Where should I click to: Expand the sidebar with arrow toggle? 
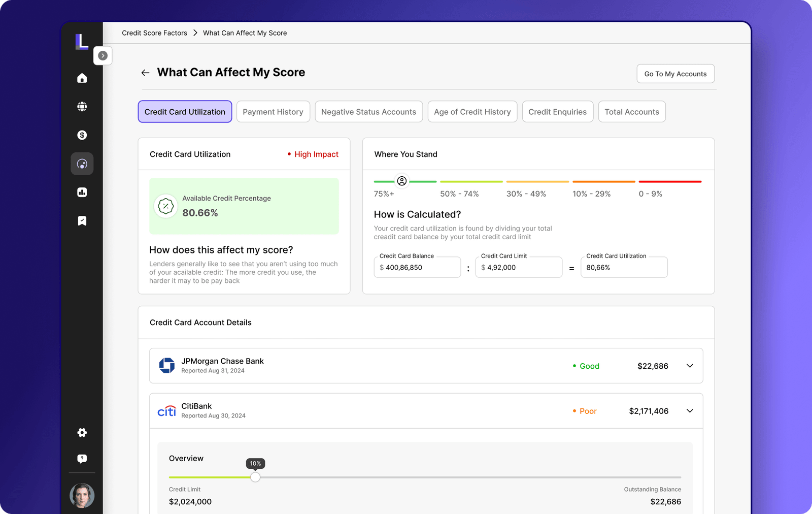point(103,56)
